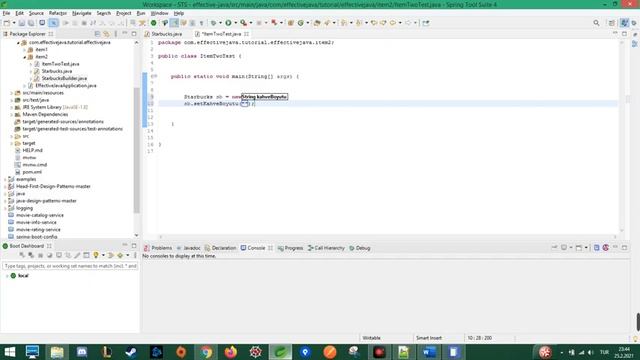Select the movie-catalog-service project
Viewport: 640px width, 360px height.
pos(40,215)
